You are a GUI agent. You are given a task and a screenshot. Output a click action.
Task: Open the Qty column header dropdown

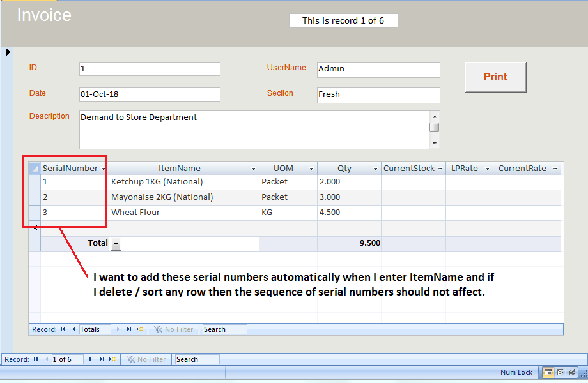pyautogui.click(x=376, y=168)
